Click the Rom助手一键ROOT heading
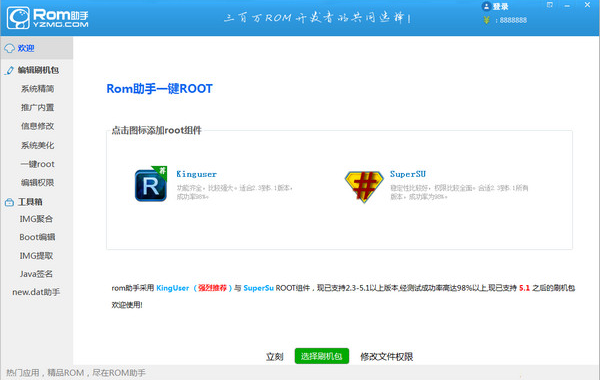This screenshot has height=380, width=601. (x=159, y=89)
